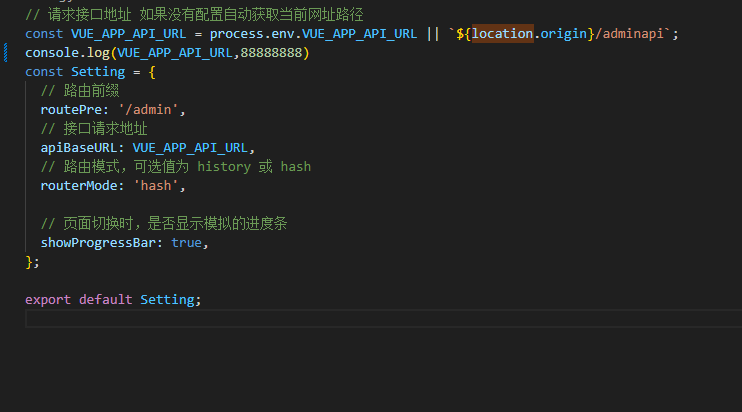Click process.env.VUE_APP_API_URL expression
Viewport: 742px width, 412px height.
[313, 34]
